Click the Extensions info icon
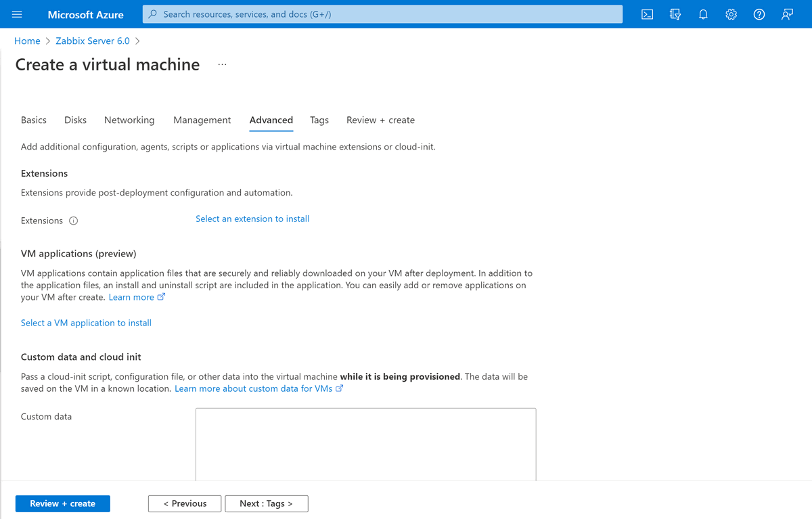The width and height of the screenshot is (812, 519). [x=74, y=221]
